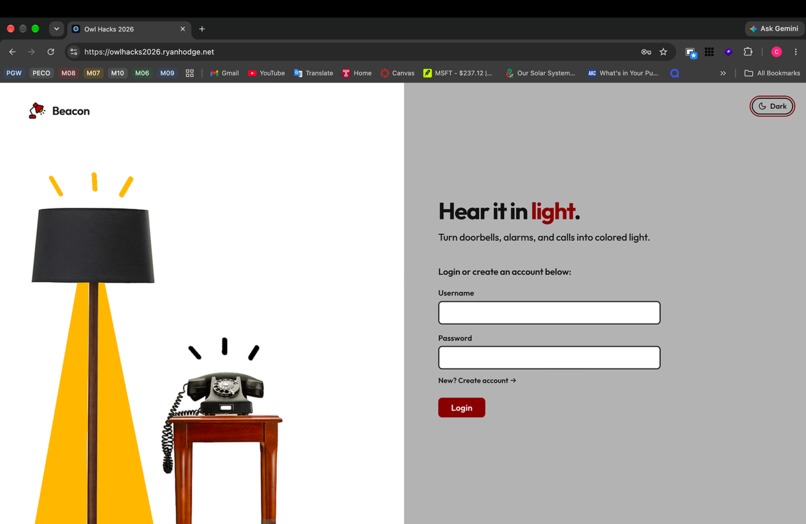The width and height of the screenshot is (806, 524).
Task: Show hidden bookmarks with double chevron
Action: [723, 73]
